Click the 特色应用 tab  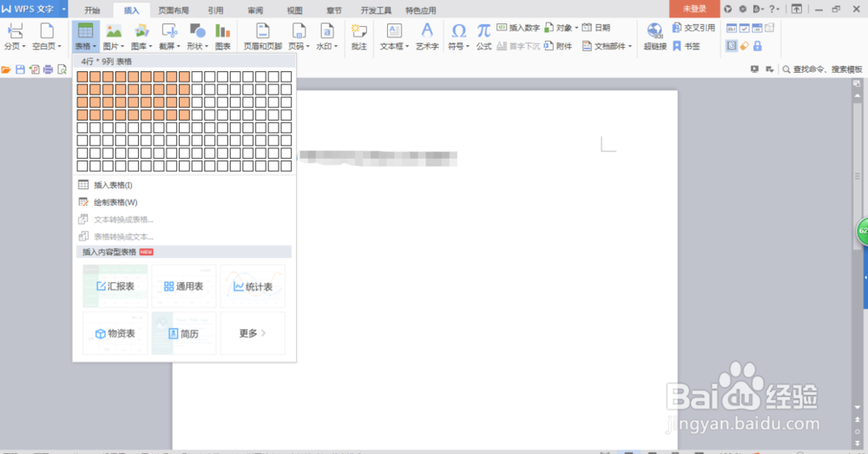pos(421,10)
